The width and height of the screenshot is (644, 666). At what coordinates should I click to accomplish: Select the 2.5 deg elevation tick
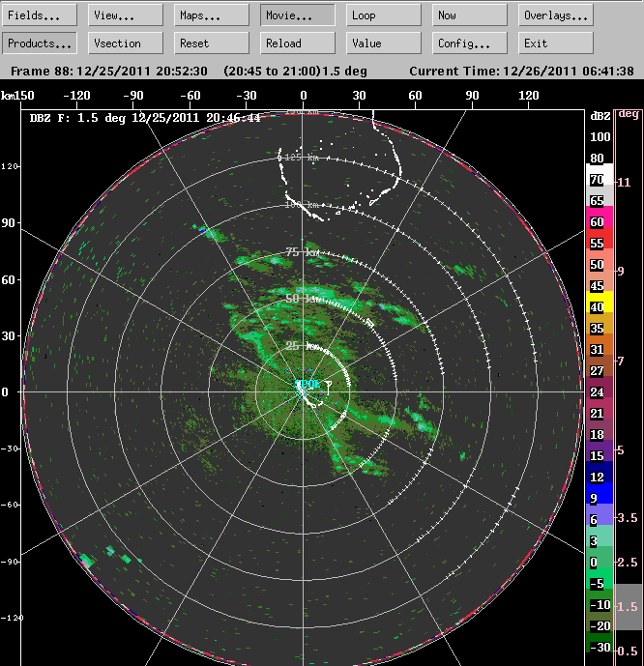pyautogui.click(x=628, y=563)
